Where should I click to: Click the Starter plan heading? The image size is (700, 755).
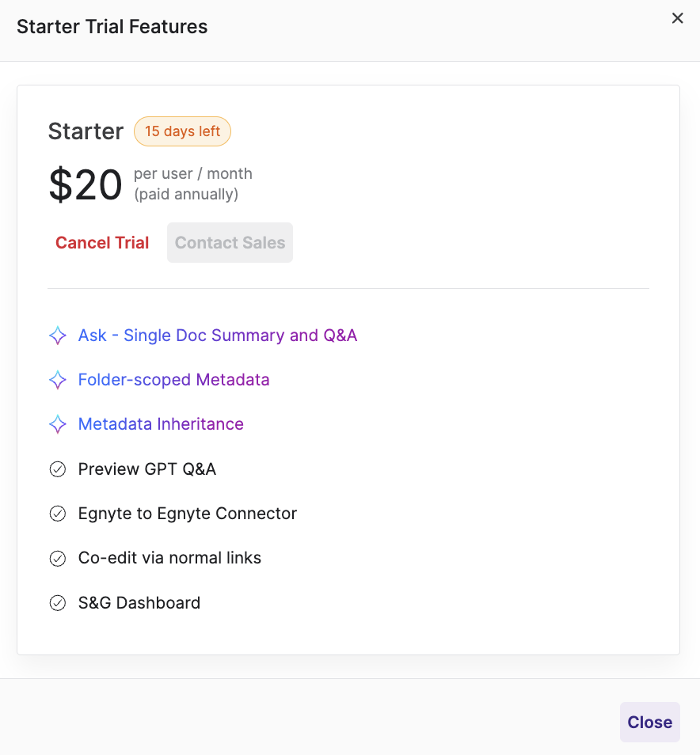(x=86, y=131)
